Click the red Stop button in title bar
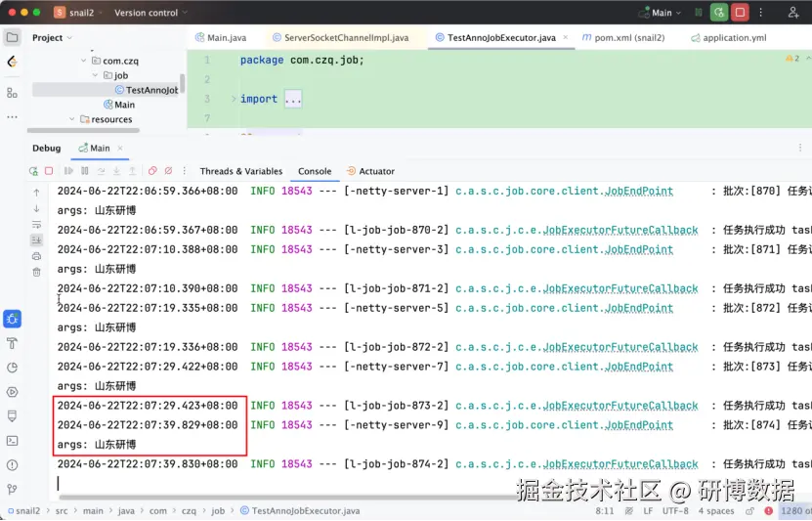Viewport: 812px width, 521px height. 740,13
